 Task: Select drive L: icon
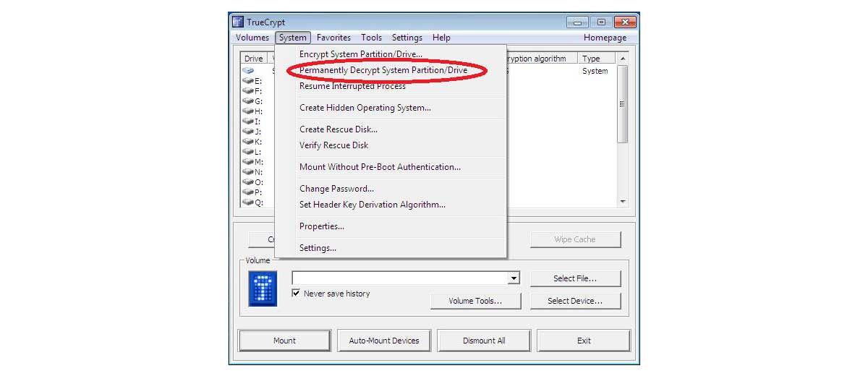[x=248, y=152]
